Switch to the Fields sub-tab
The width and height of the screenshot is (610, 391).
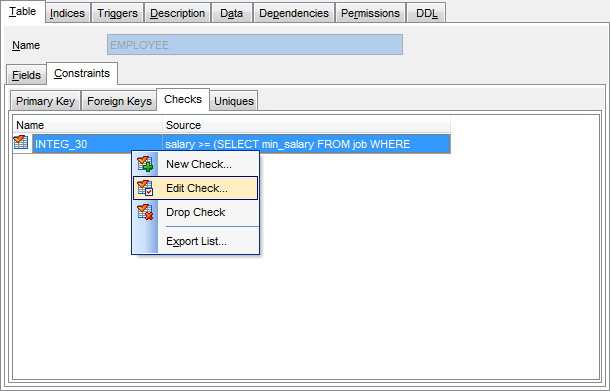26,75
